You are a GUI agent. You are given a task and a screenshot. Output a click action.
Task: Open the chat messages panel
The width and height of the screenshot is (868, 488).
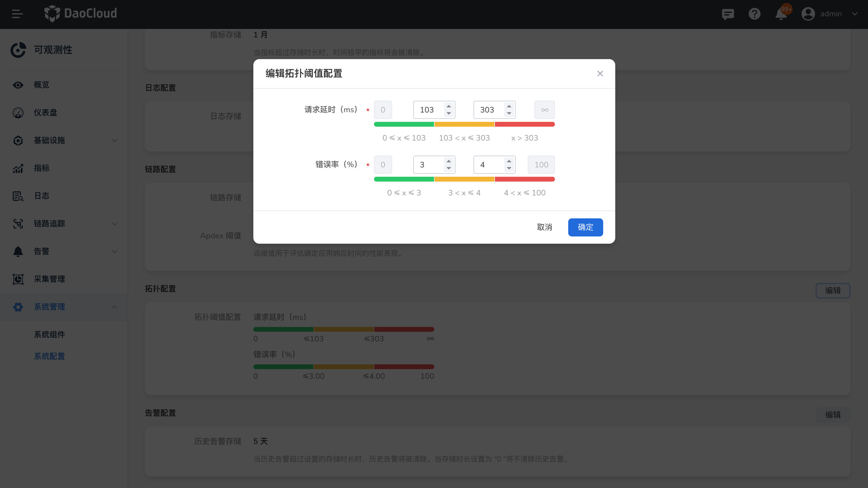coord(728,14)
